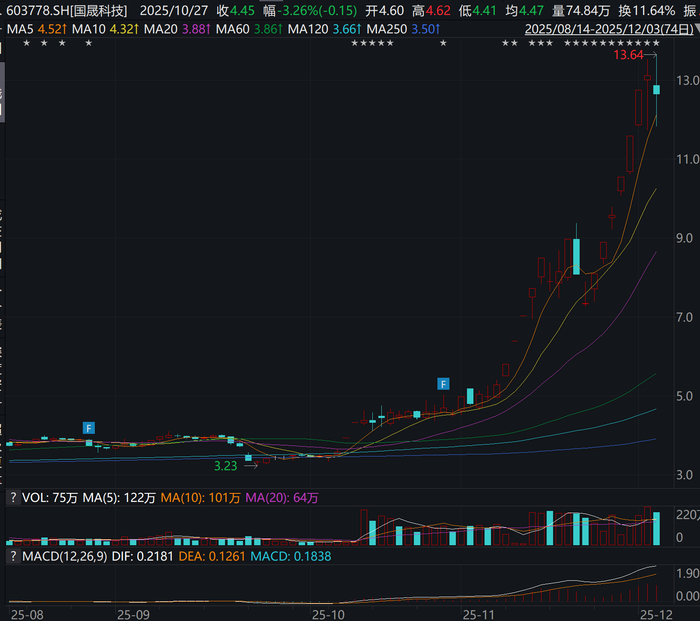
Task: Click the 5.0 price axis label
Action: [684, 396]
